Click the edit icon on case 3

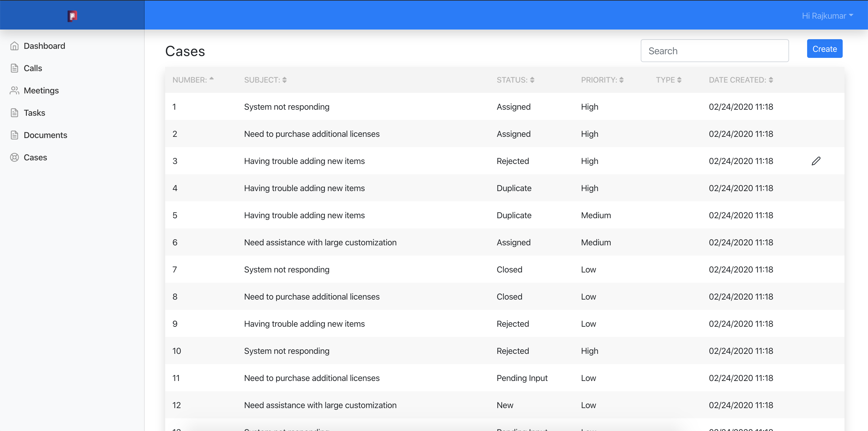pos(816,160)
